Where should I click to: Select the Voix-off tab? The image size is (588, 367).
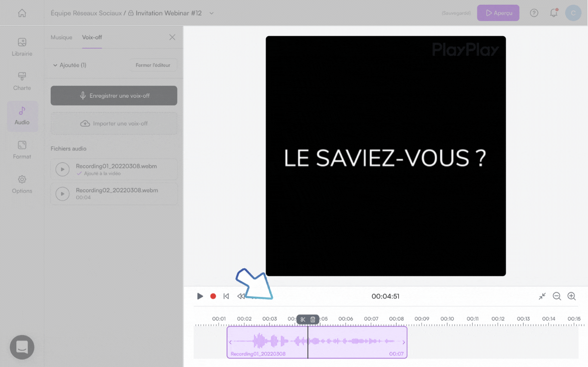click(92, 37)
